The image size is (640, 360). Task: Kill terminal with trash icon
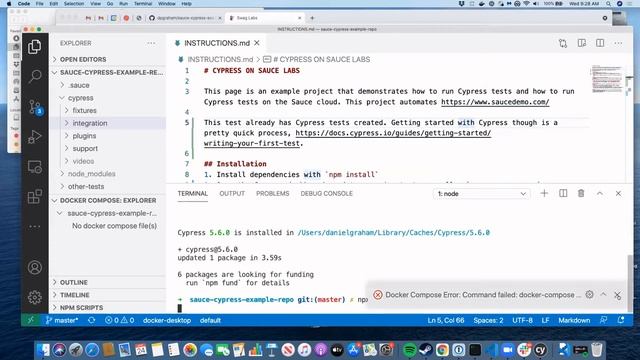point(581,193)
